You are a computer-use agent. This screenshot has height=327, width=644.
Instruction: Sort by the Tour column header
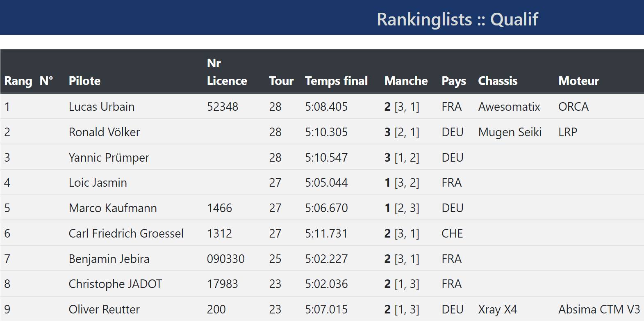pyautogui.click(x=281, y=81)
